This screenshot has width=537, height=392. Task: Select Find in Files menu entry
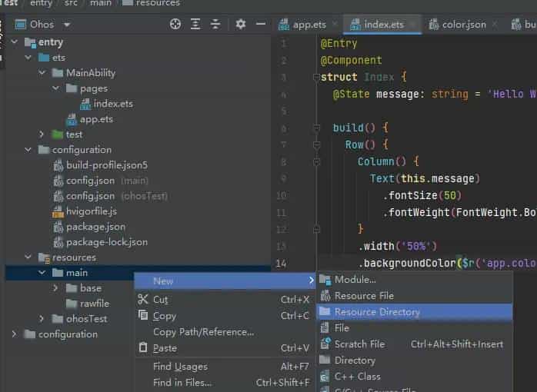(x=182, y=382)
